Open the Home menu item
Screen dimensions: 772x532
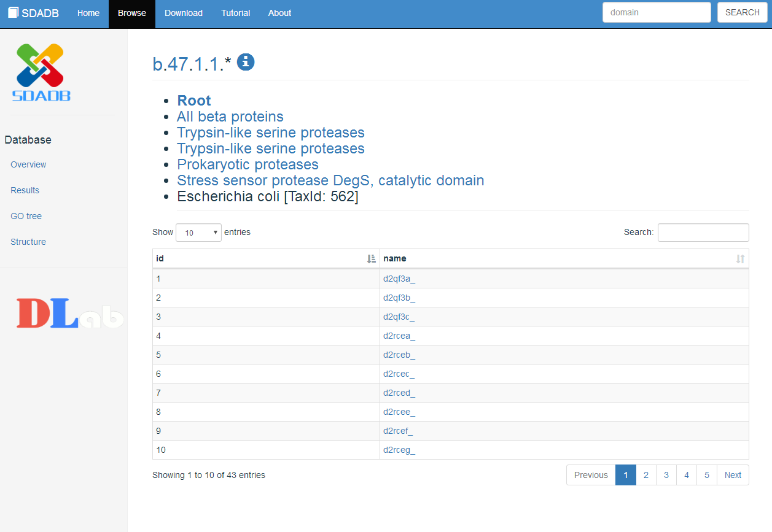[x=88, y=13]
